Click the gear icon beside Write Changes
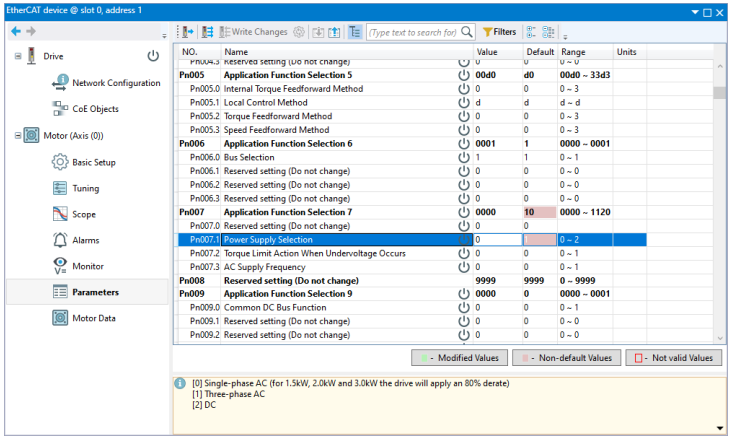This screenshot has height=440, width=732. pyautogui.click(x=299, y=32)
